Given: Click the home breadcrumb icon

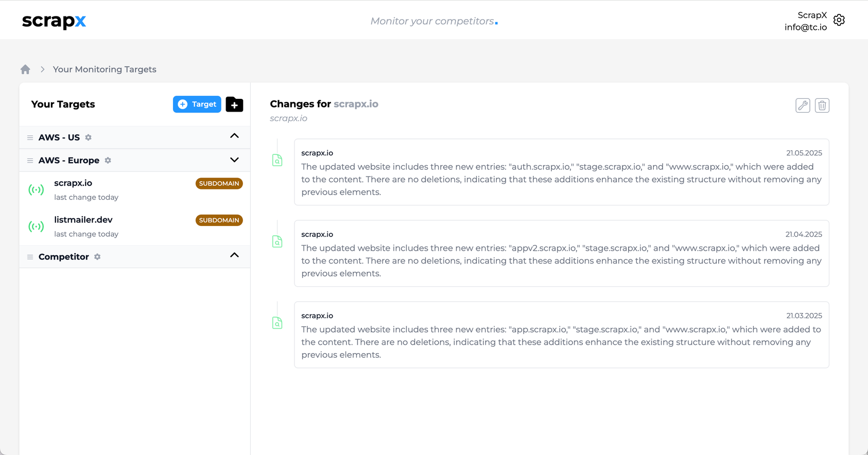Looking at the screenshot, I should point(25,69).
